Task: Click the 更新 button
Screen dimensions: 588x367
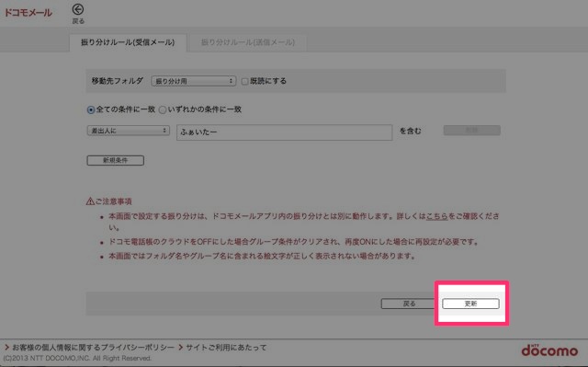Action: tap(471, 304)
